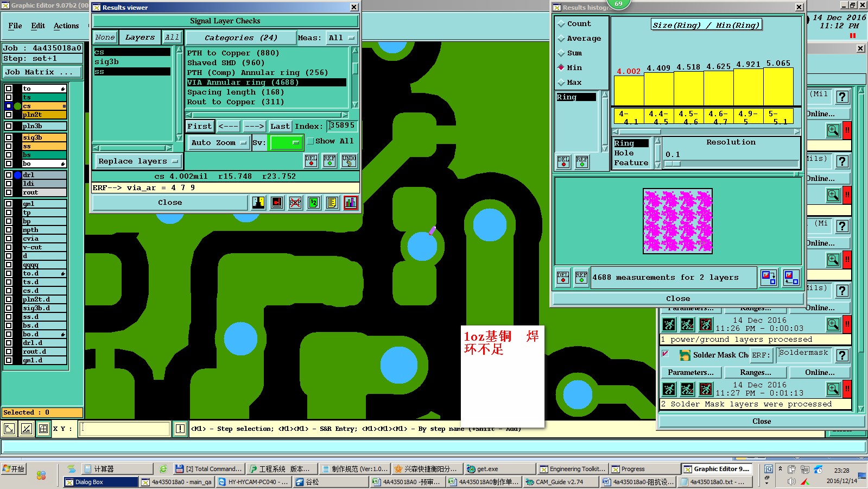The image size is (868, 489).
Task: Click second run icon in power/ground check row
Action: pos(687,325)
